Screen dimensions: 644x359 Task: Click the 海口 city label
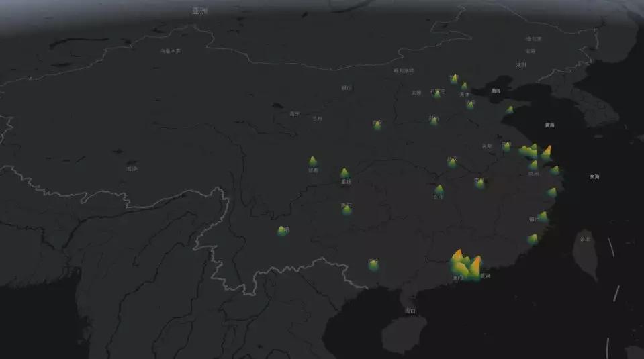[x=410, y=311]
